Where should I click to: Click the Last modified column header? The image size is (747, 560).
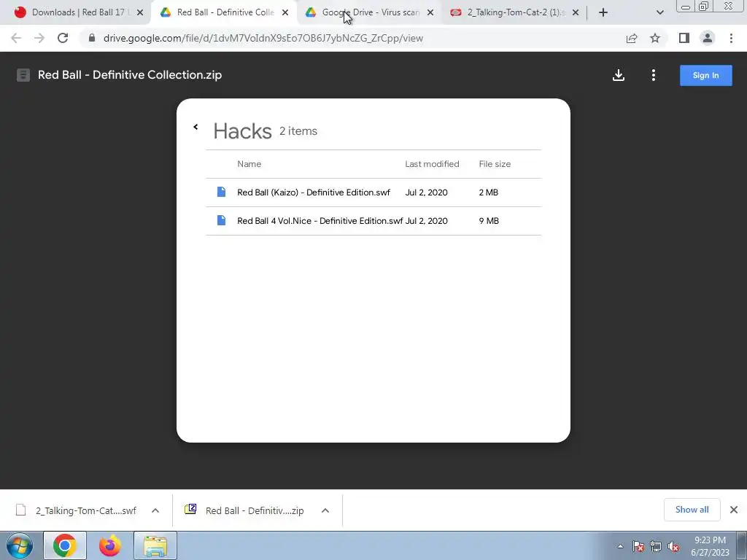[432, 164]
